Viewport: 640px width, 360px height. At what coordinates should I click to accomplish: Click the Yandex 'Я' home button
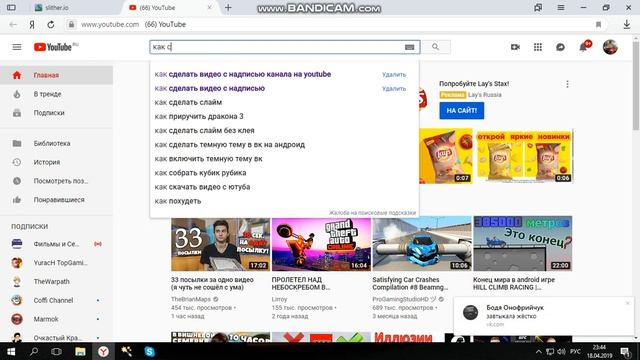32,24
